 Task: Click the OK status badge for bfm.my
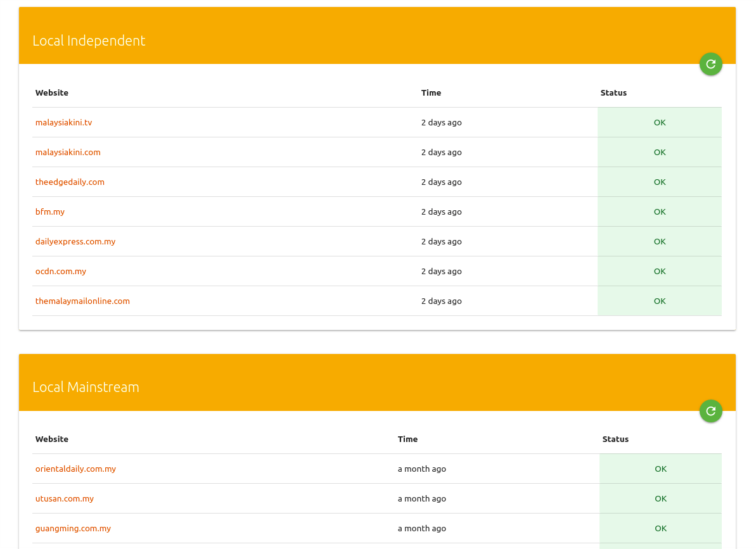coord(659,211)
